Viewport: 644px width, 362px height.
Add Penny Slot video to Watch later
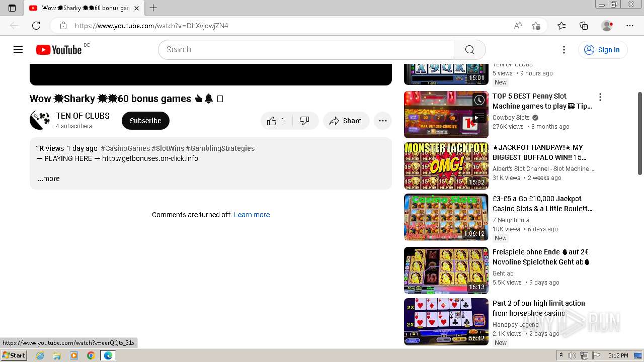(x=479, y=100)
